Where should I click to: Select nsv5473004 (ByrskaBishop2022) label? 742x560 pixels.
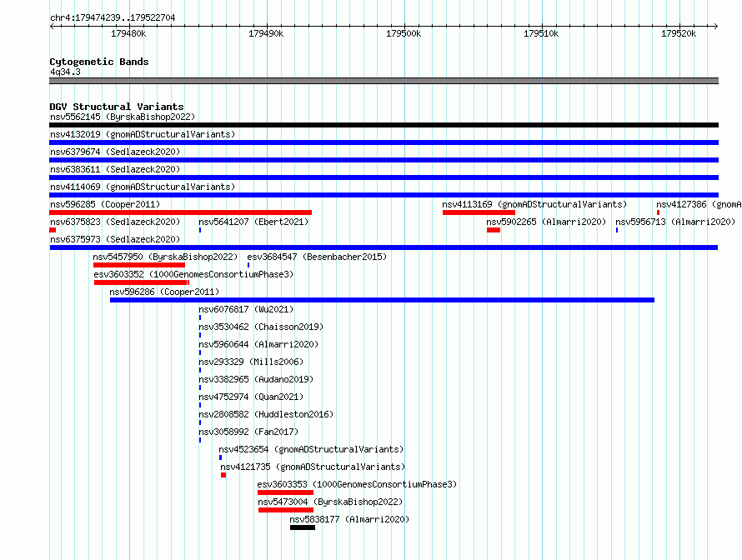point(330,502)
